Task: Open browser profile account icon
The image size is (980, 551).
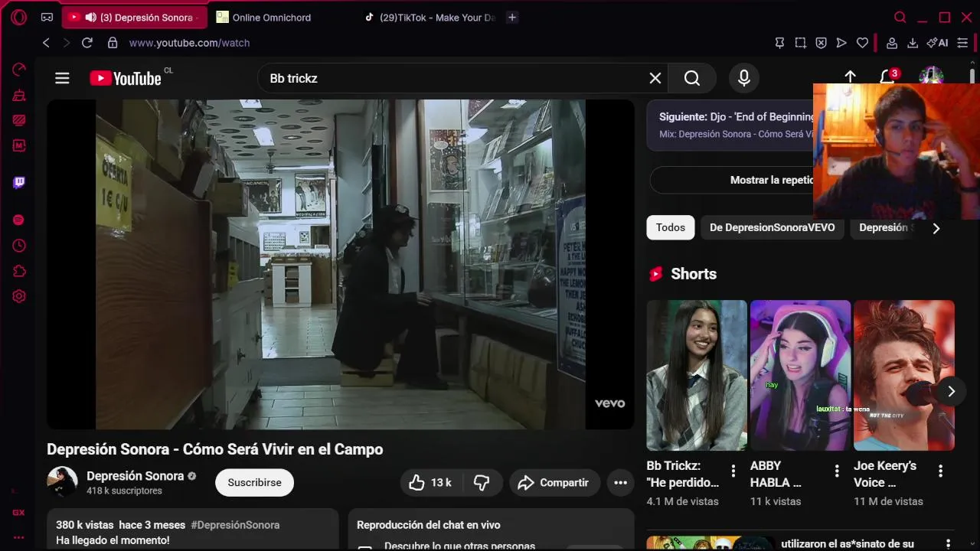Action: click(x=892, y=43)
